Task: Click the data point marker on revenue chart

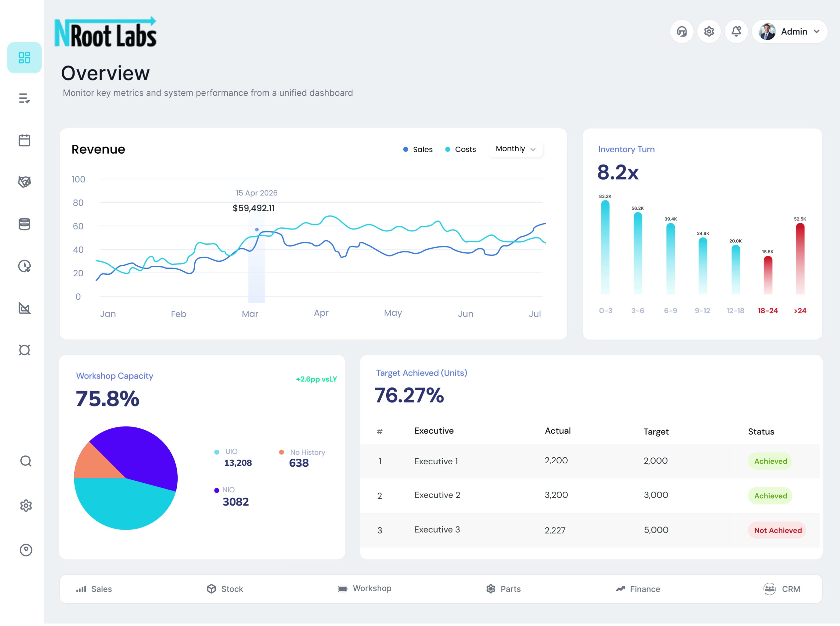Action: click(x=257, y=229)
